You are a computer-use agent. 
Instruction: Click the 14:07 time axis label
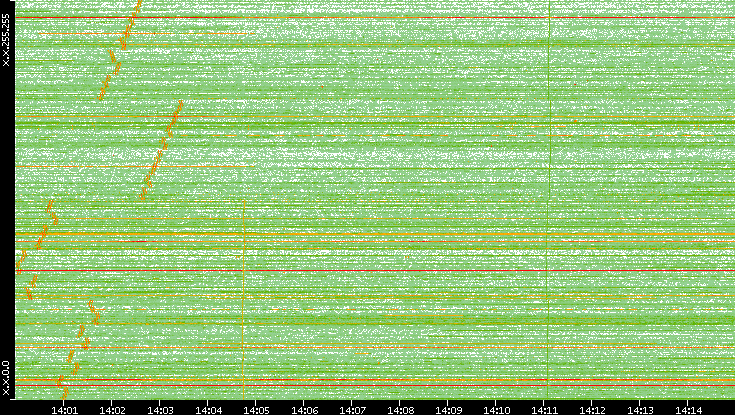tap(352, 411)
